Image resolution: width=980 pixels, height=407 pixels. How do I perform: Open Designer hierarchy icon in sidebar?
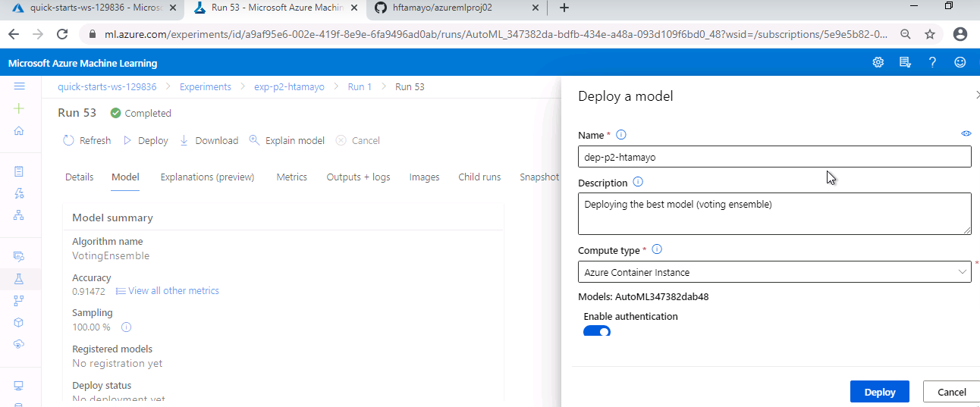pyautogui.click(x=19, y=215)
